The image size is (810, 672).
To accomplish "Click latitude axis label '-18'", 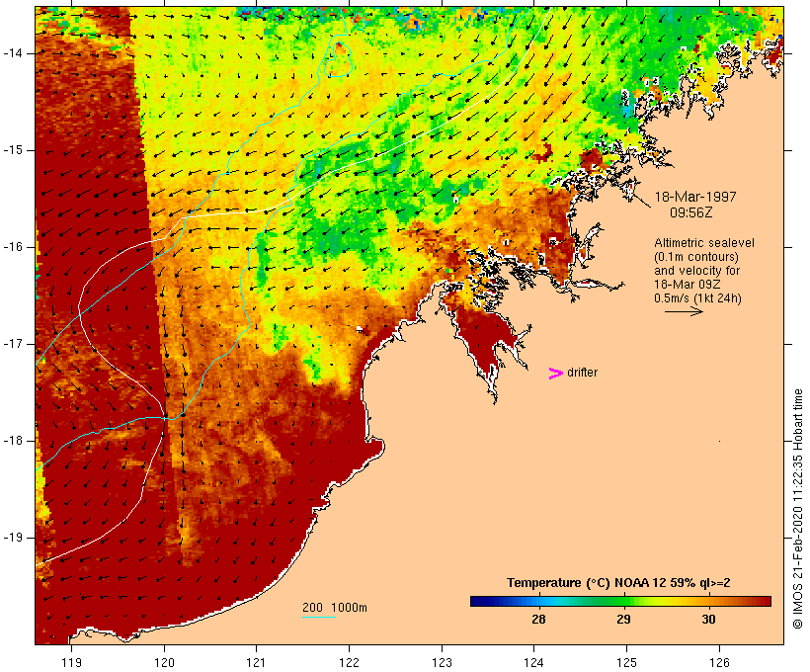I will click(x=13, y=441).
